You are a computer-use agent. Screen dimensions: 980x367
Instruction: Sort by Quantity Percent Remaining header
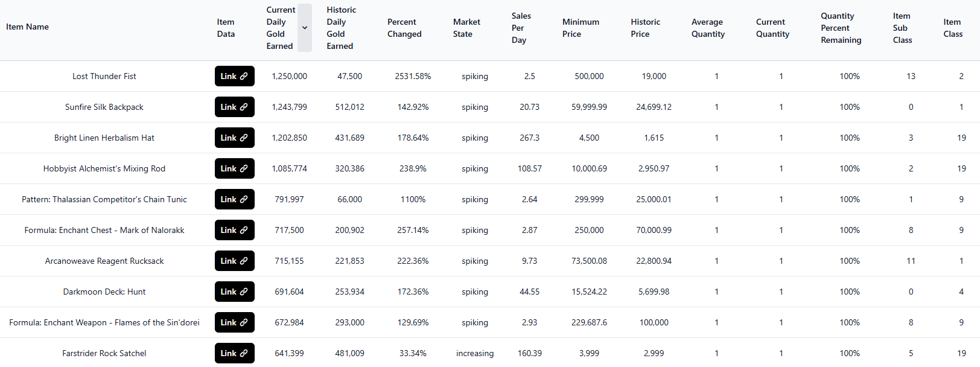(x=841, y=28)
